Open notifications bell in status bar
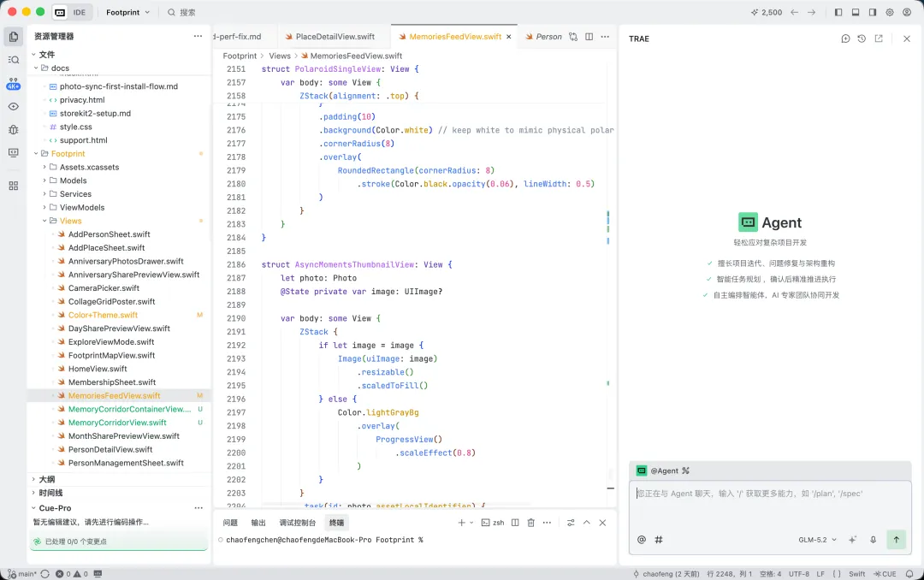Viewport: 924px width, 580px height. click(910, 574)
